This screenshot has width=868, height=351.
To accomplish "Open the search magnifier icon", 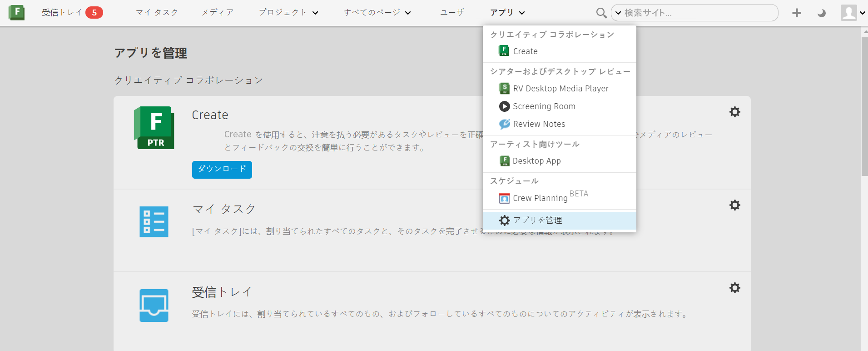I will 601,13.
